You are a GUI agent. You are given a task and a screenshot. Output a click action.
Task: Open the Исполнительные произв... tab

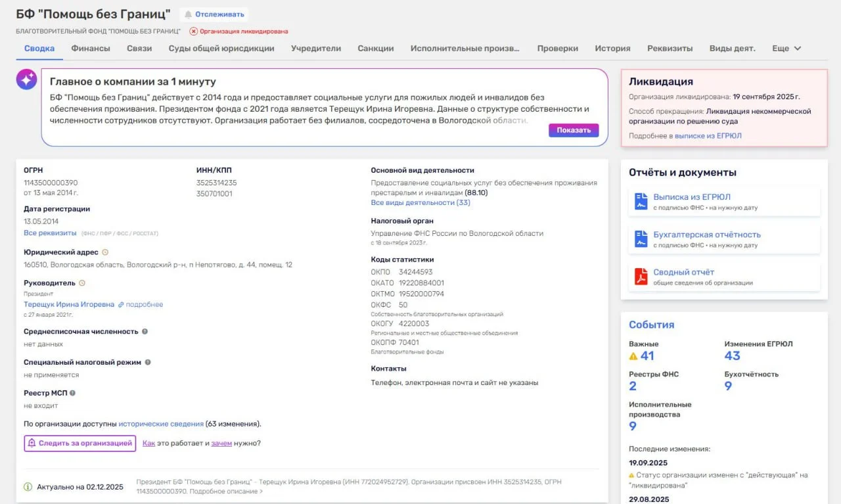point(465,48)
